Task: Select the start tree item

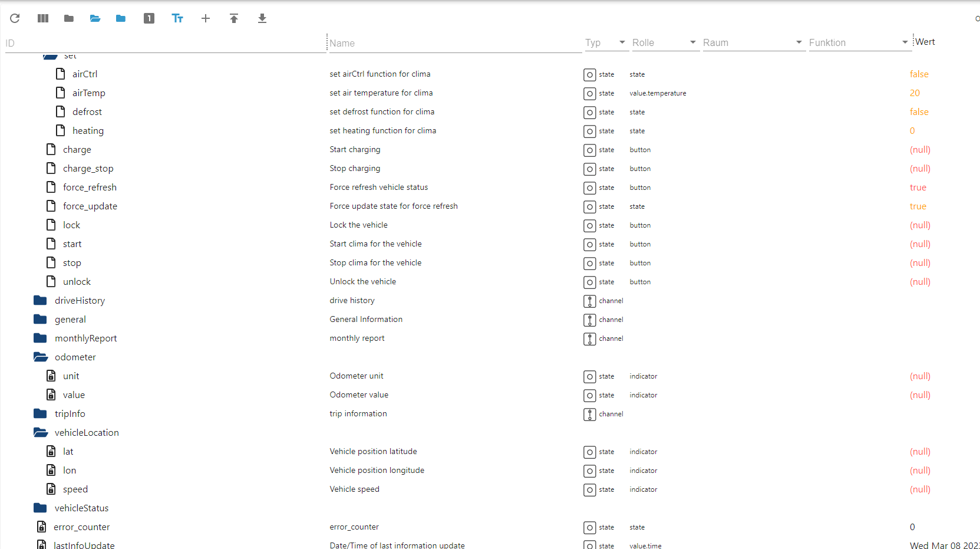Action: click(72, 244)
